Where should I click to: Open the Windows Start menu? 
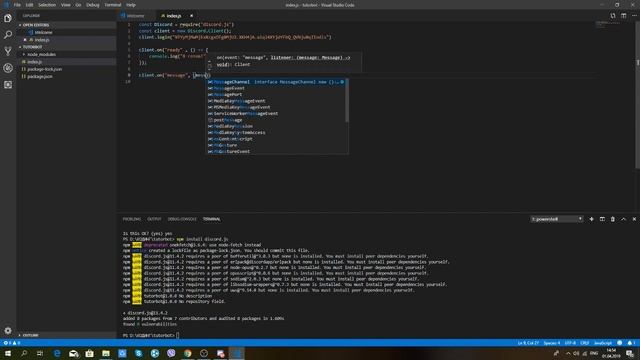click(x=7, y=353)
